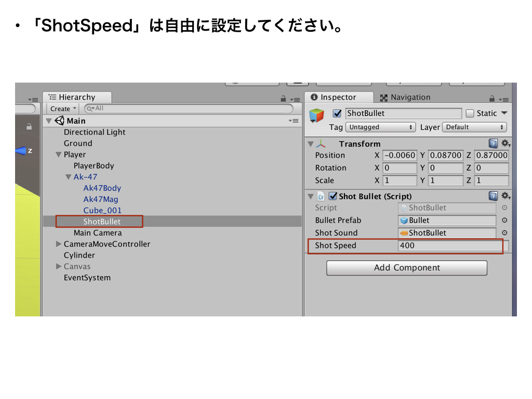The image size is (532, 399).
Task: Click the Navigation tab icon
Action: point(384,98)
